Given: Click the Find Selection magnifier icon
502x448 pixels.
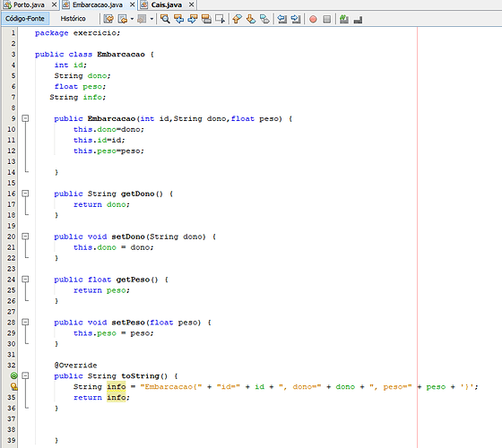Looking at the screenshot, I should point(165,19).
